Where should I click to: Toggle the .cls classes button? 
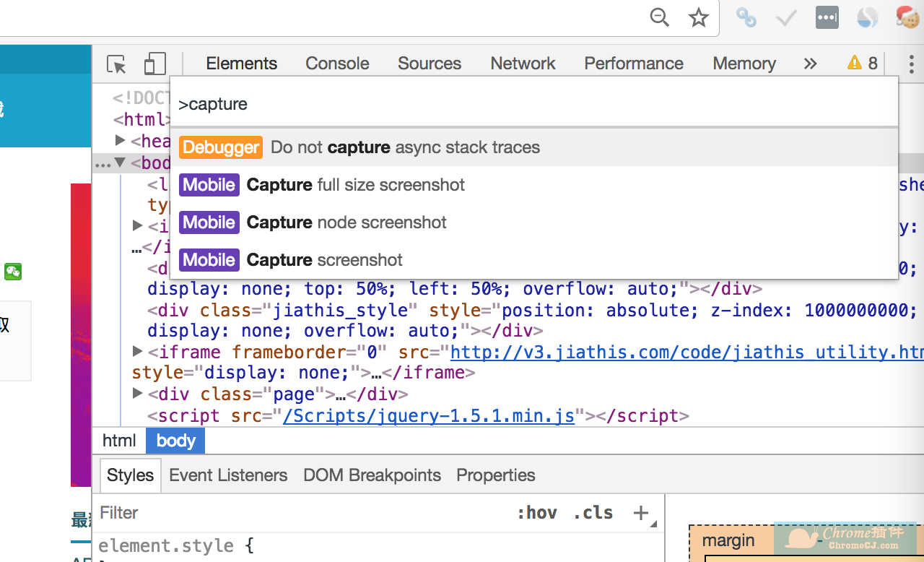point(593,513)
